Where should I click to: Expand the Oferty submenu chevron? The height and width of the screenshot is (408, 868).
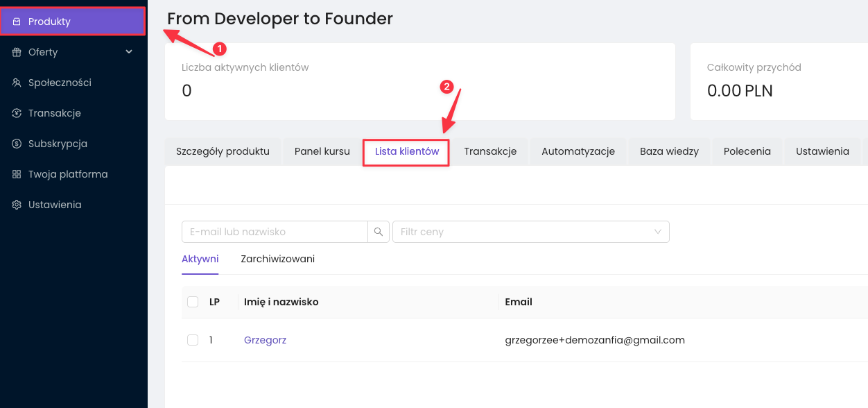tap(129, 52)
